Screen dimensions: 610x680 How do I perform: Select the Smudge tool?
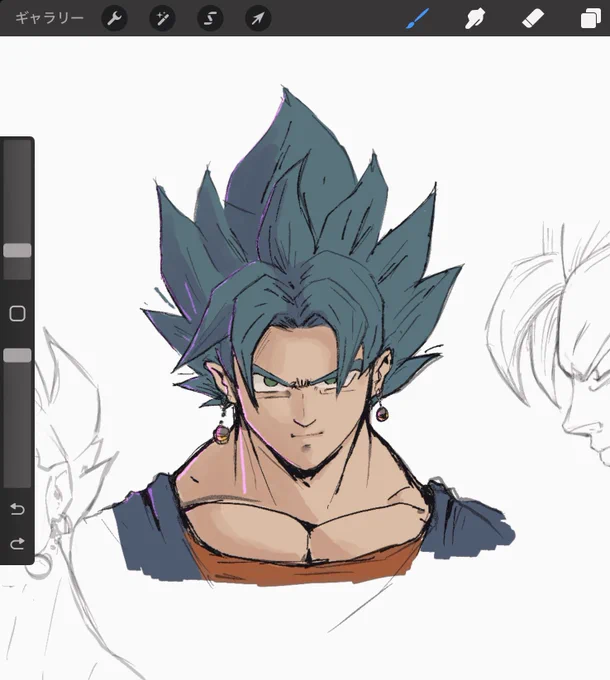pos(475,19)
